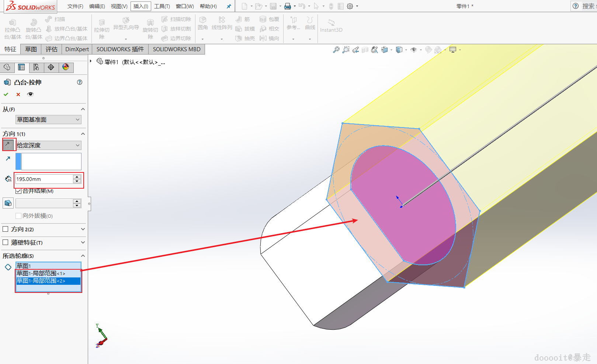
Task: Click the 195.00mm depth input field
Action: click(44, 179)
